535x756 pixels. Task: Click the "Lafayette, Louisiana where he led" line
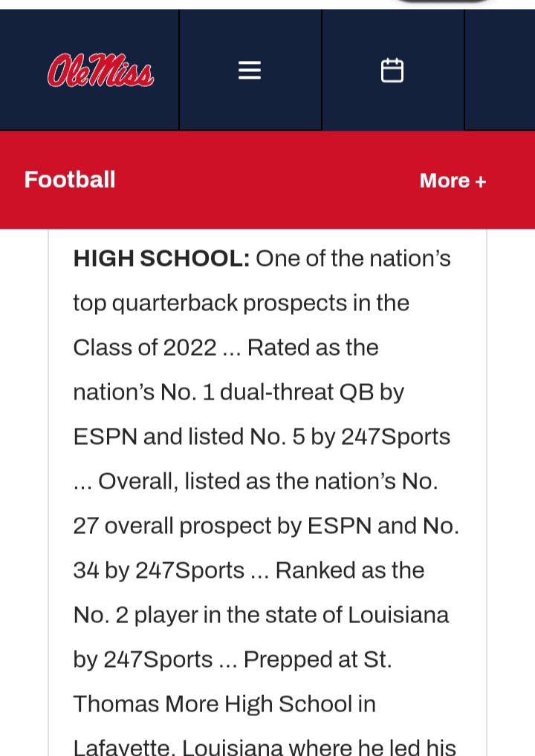(264, 746)
